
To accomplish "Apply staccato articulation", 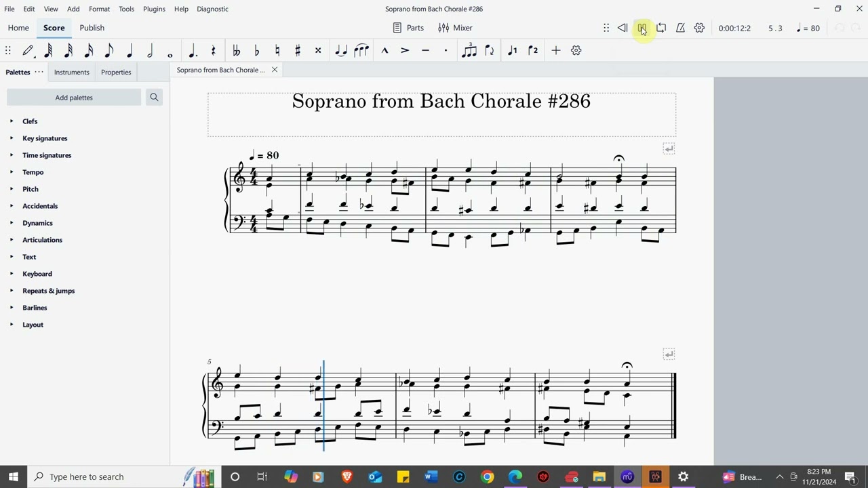I will (x=446, y=50).
